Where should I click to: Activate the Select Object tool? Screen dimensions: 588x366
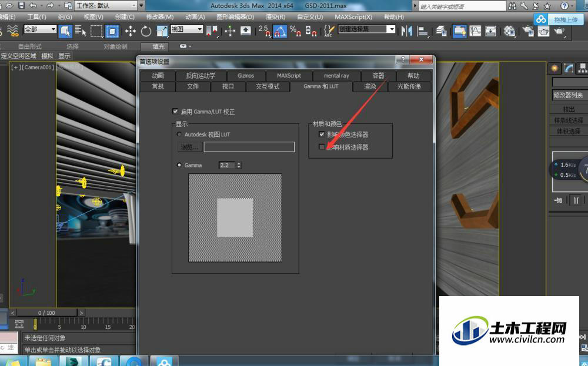point(65,31)
